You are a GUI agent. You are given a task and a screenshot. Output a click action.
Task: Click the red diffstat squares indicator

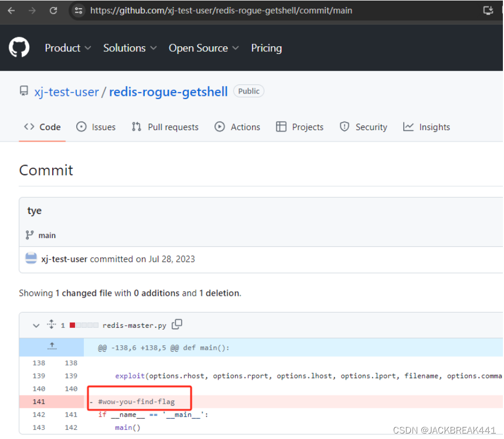pos(84,325)
